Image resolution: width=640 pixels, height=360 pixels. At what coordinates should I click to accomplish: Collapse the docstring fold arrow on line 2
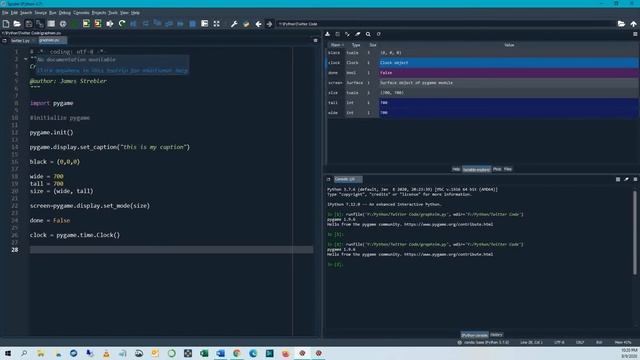click(x=26, y=59)
